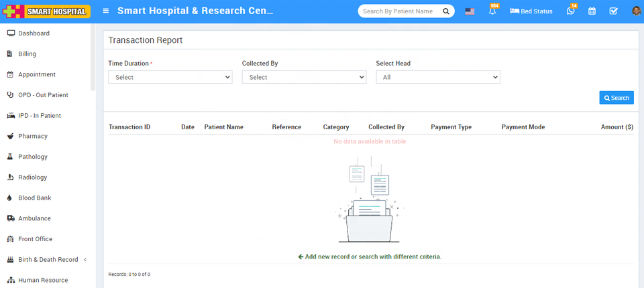Open the calendar icon in header
Viewport: 644px width, 288px height.
tap(592, 11)
